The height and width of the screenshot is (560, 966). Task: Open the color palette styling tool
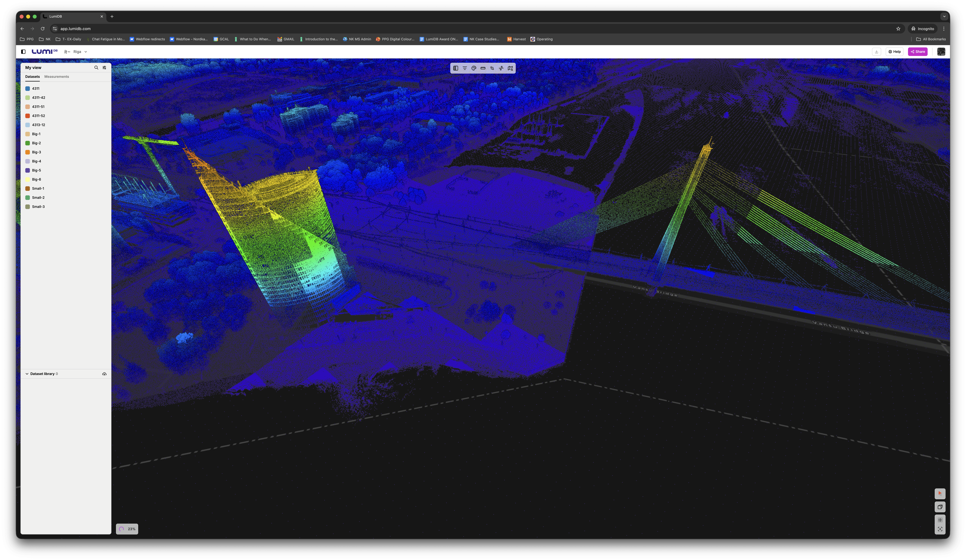474,68
